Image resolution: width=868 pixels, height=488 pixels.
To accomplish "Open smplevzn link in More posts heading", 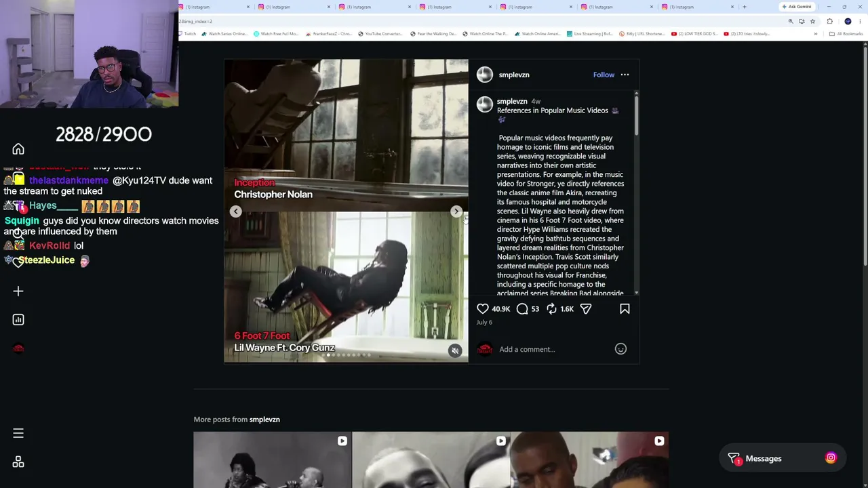I will [x=264, y=420].
